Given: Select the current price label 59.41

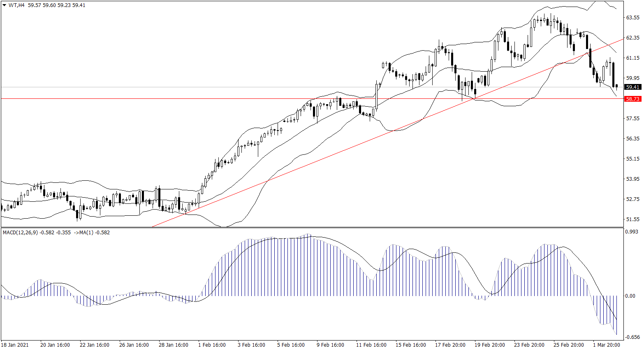Looking at the screenshot, I should coord(632,87).
